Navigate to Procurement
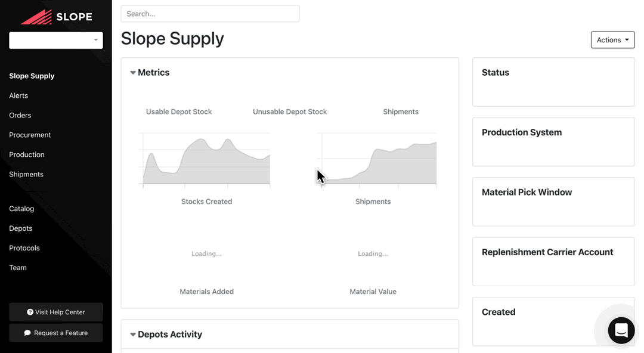The height and width of the screenshot is (353, 644). click(x=30, y=135)
